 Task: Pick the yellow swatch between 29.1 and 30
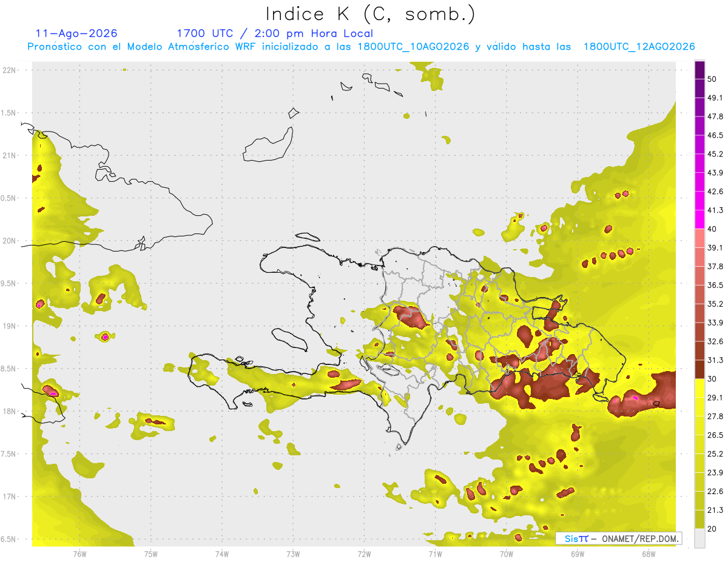pyautogui.click(x=699, y=388)
